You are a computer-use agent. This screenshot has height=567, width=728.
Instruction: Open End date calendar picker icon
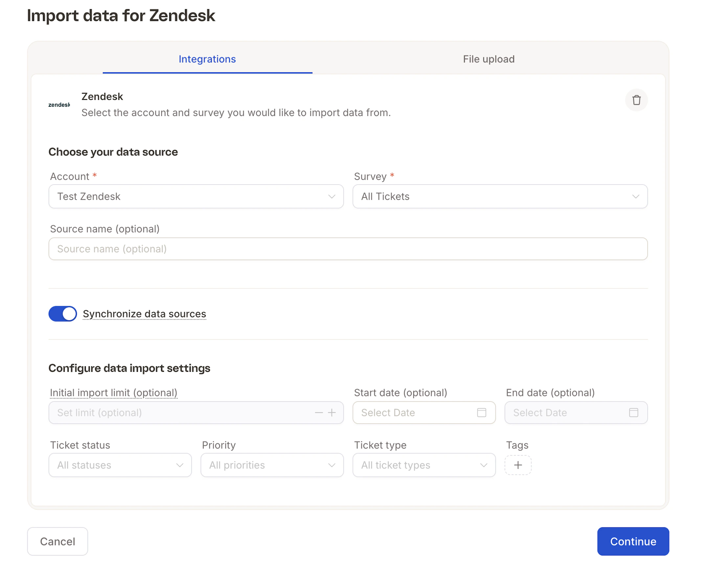coord(633,413)
